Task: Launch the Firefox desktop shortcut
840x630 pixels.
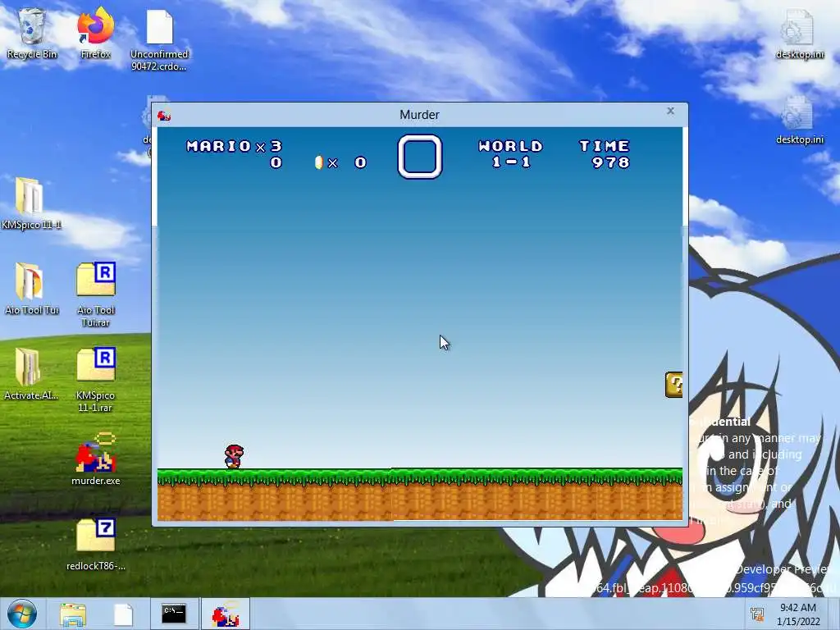Action: tap(95, 34)
